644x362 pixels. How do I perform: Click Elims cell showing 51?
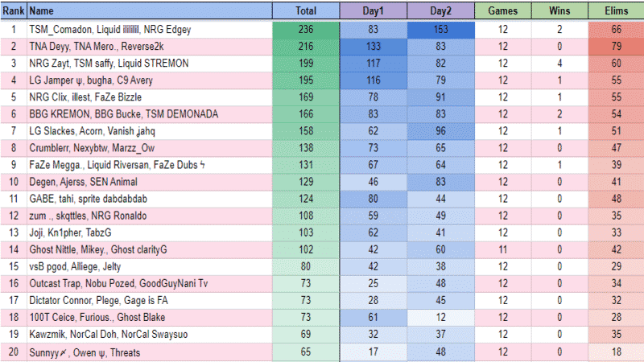616,131
